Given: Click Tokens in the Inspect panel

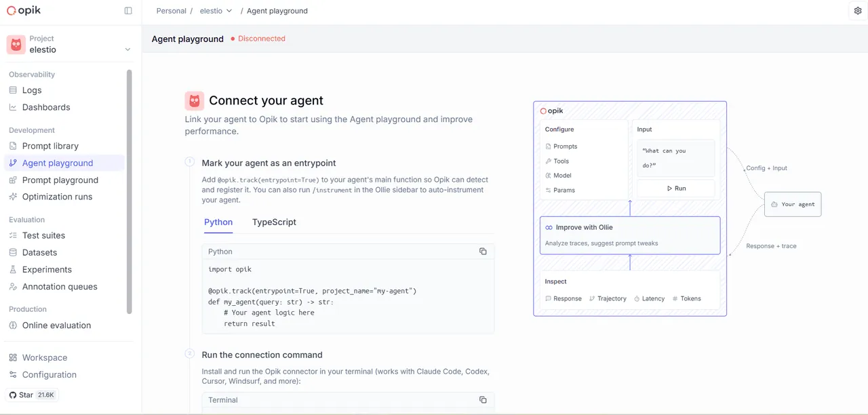Looking at the screenshot, I should pyautogui.click(x=687, y=298).
